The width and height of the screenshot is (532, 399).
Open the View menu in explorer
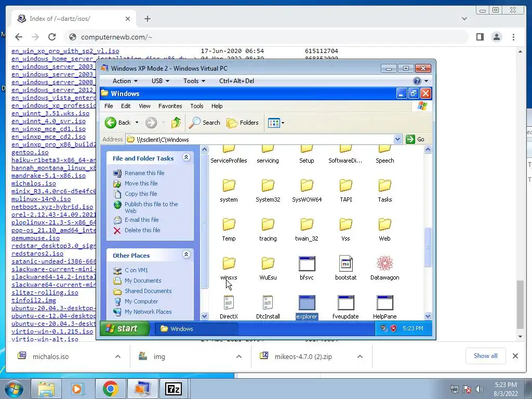point(144,106)
